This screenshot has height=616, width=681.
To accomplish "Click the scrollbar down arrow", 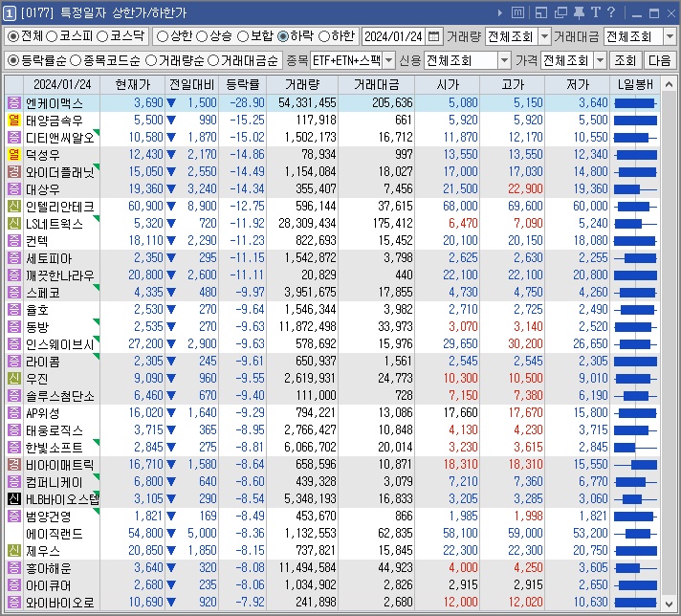I will 669,604.
